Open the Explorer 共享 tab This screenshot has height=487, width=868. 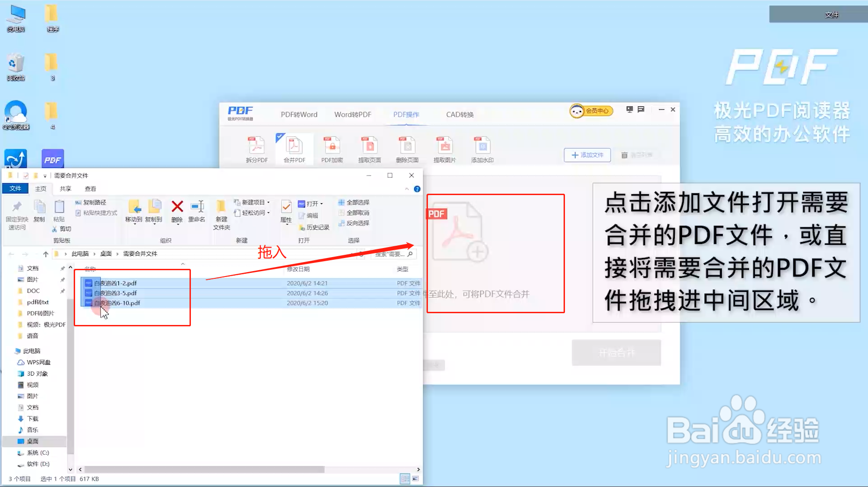pyautogui.click(x=66, y=189)
